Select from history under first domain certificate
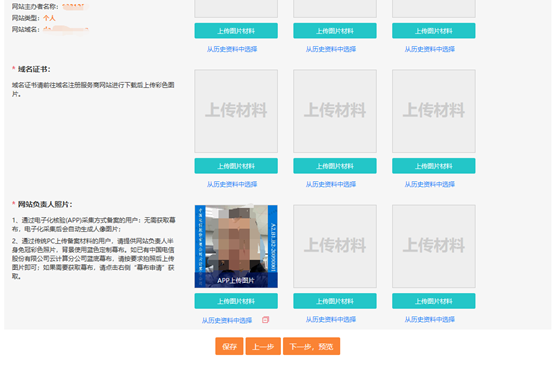This screenshot has width=554, height=368. click(x=232, y=184)
